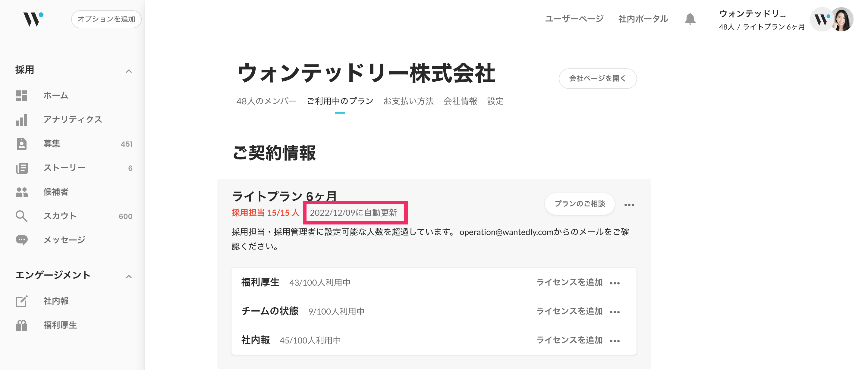This screenshot has width=868, height=370.
Task: Click ライセンスを追加 for チームの状態
Action: click(x=569, y=311)
